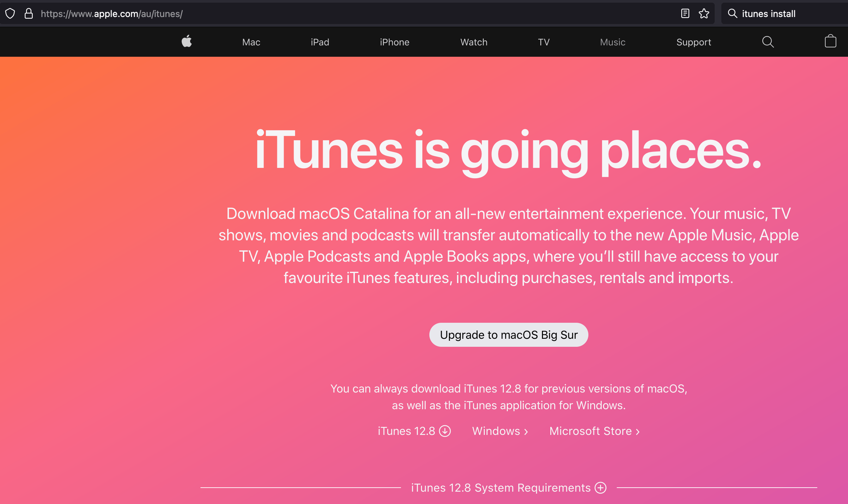Click the magnifier icon in the search field
848x504 pixels.
[733, 14]
